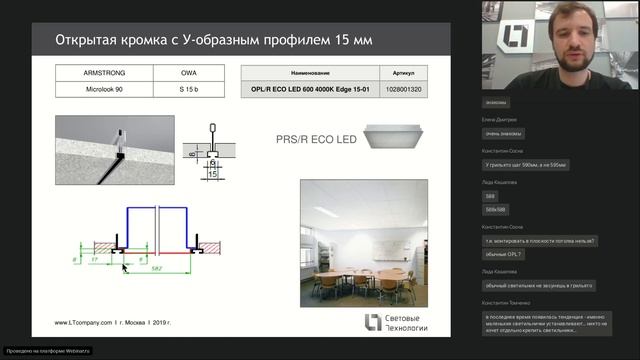Viewport: 640px width, 360px height.
Task: Click the '582' dimension in the drawing
Action: click(x=157, y=269)
